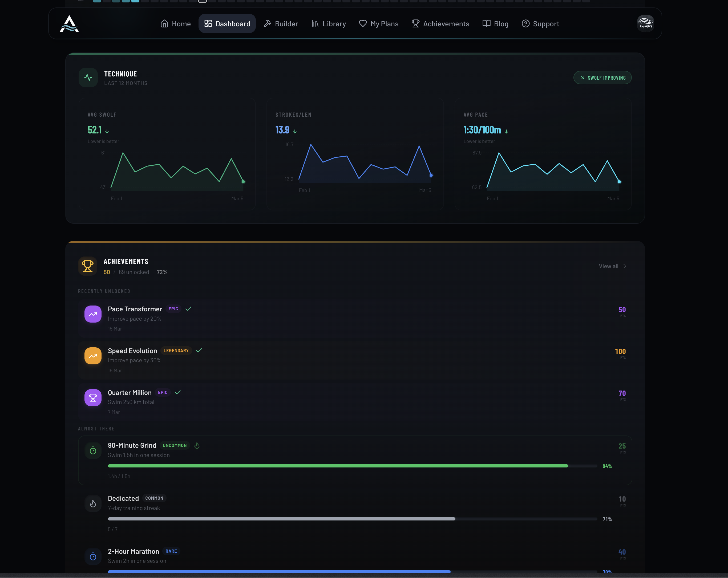Click the Avg SWOLF chart end point

(x=243, y=182)
